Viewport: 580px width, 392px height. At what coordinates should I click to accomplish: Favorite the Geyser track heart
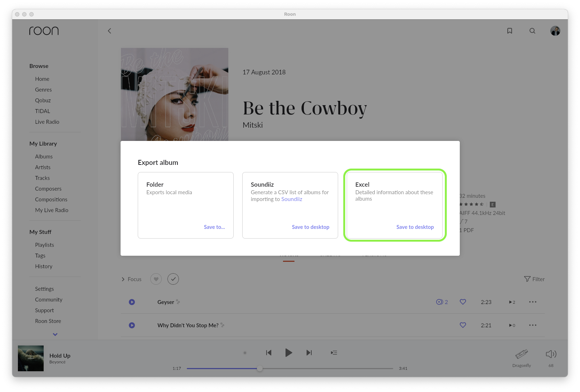pyautogui.click(x=463, y=302)
